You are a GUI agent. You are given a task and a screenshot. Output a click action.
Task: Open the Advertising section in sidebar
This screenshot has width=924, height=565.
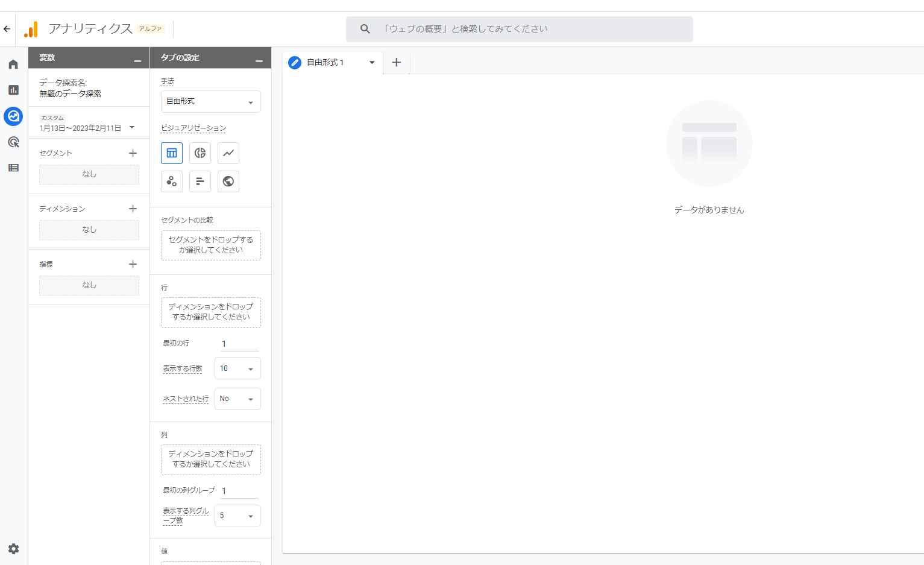click(x=13, y=142)
